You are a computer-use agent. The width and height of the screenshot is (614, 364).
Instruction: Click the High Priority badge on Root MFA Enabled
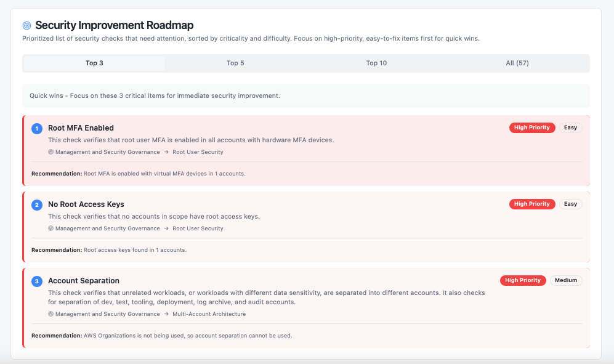[532, 127]
